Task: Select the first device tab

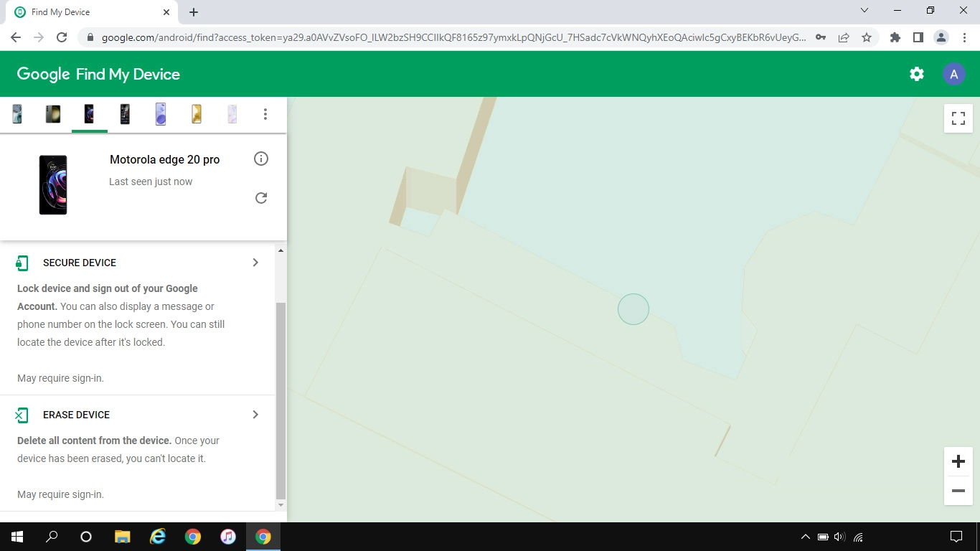Action: click(17, 114)
